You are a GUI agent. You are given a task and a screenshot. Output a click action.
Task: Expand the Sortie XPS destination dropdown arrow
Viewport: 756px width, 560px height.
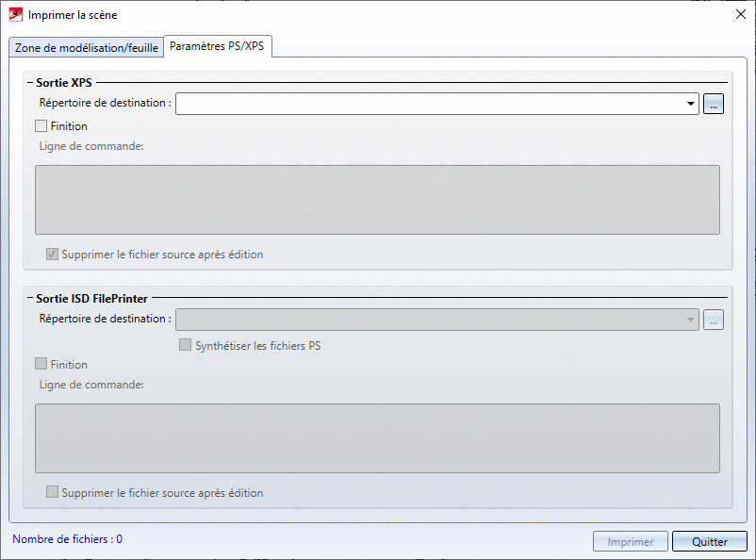click(692, 105)
